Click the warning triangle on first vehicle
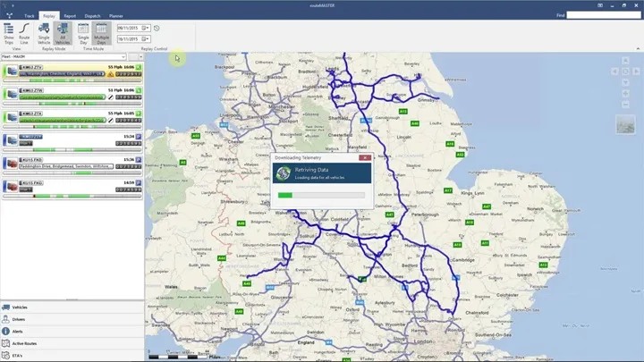The height and width of the screenshot is (362, 644). pos(111,74)
